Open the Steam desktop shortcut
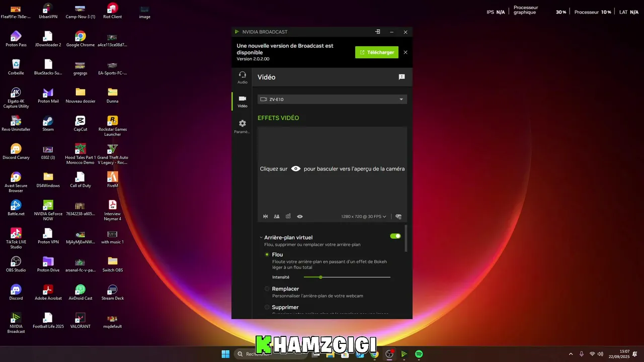This screenshot has width=644, height=362. coord(48,124)
